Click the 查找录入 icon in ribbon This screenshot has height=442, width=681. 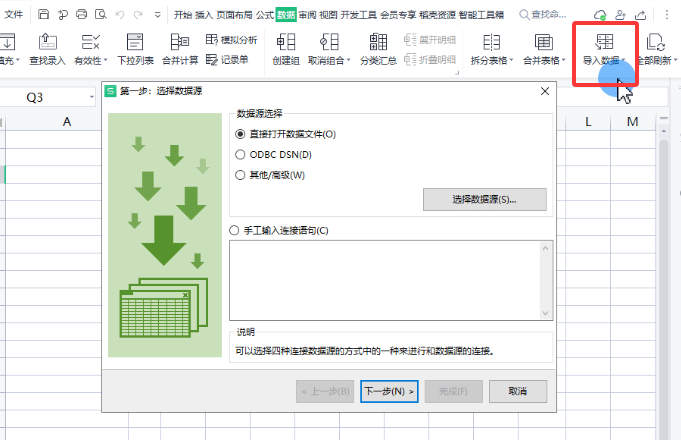coord(48,42)
